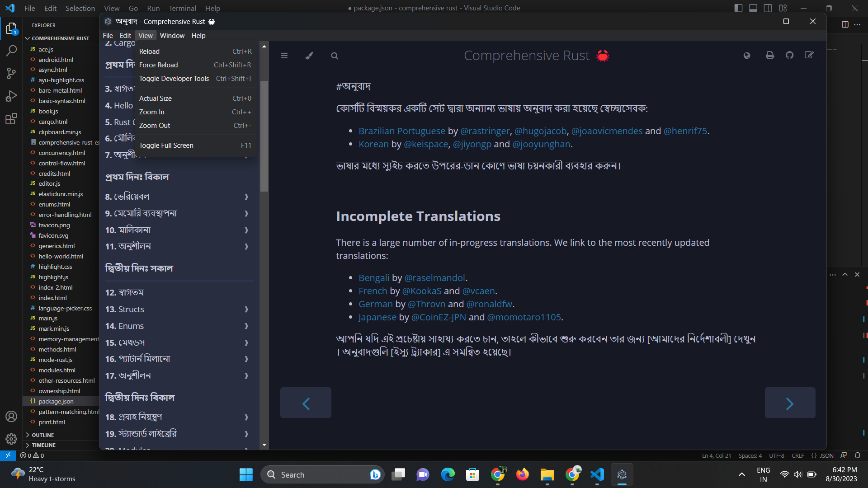Open the theme paintbrush icon
The image size is (868, 488).
pos(309,56)
